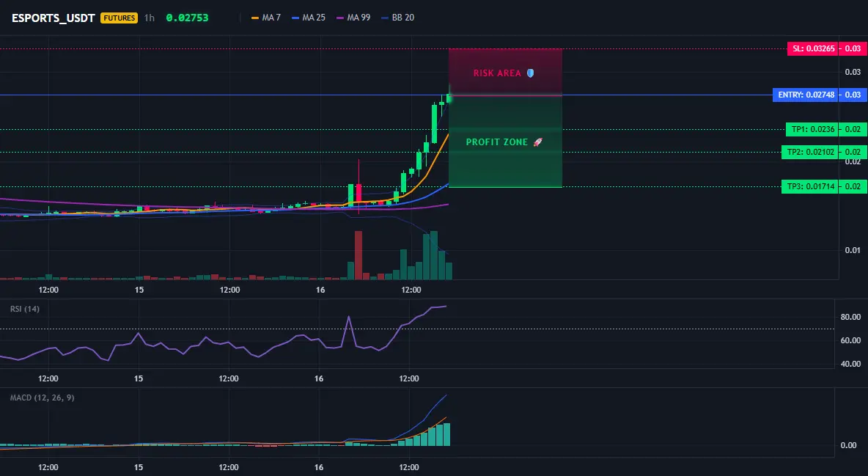Click the tall red volume bar

[x=358, y=255]
